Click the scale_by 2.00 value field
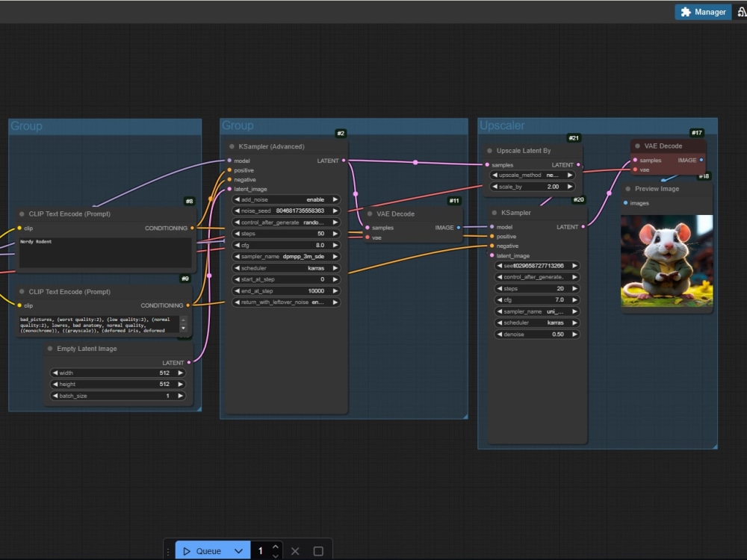The image size is (747, 560). pyautogui.click(x=532, y=187)
